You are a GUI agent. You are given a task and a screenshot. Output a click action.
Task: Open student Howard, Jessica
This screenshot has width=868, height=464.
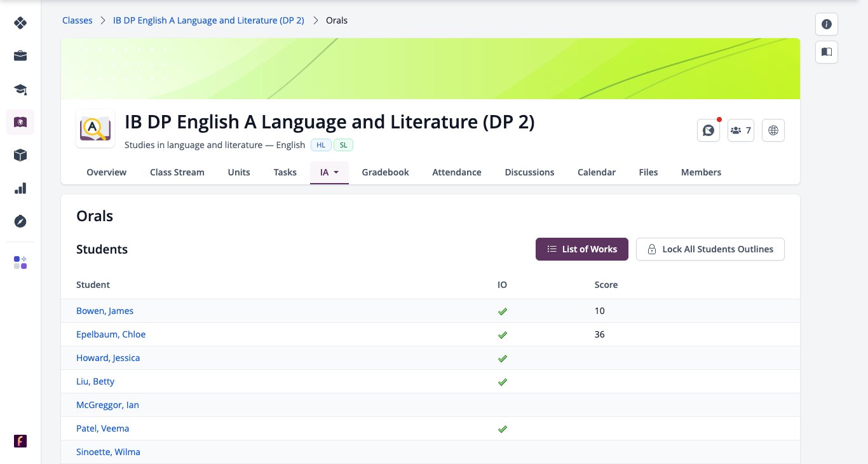108,358
